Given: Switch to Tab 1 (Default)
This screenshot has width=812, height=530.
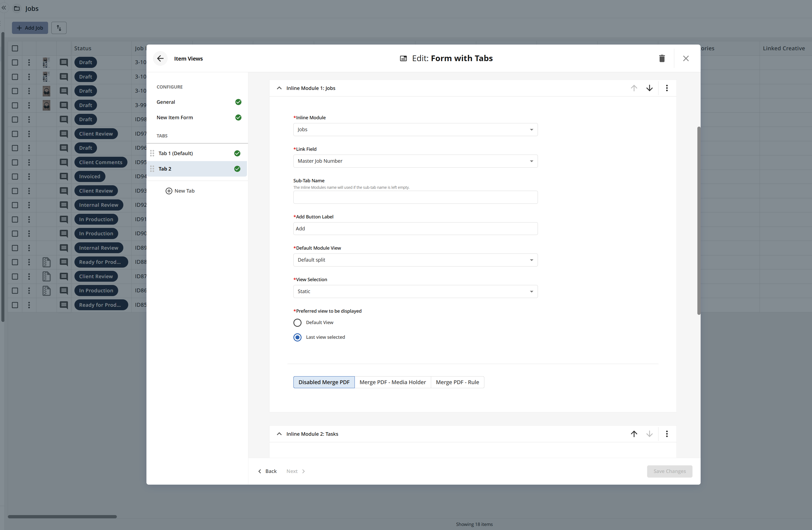Looking at the screenshot, I should point(197,153).
